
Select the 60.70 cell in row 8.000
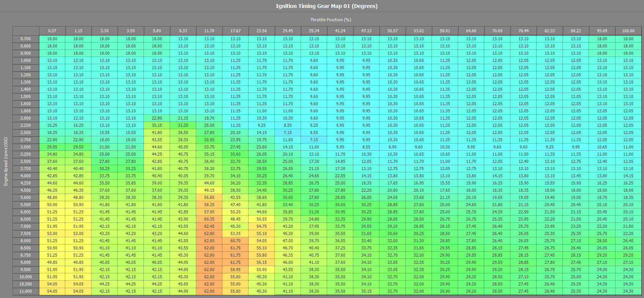coord(236,241)
